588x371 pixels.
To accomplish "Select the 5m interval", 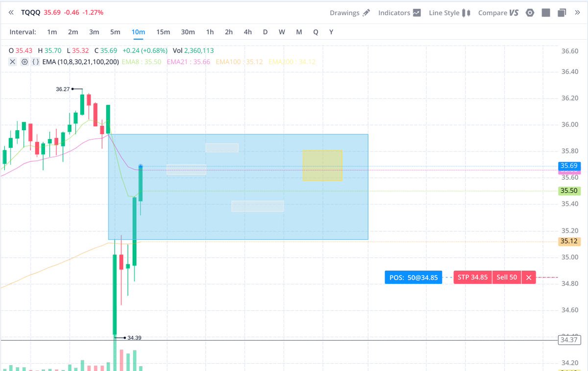I will 115,32.
